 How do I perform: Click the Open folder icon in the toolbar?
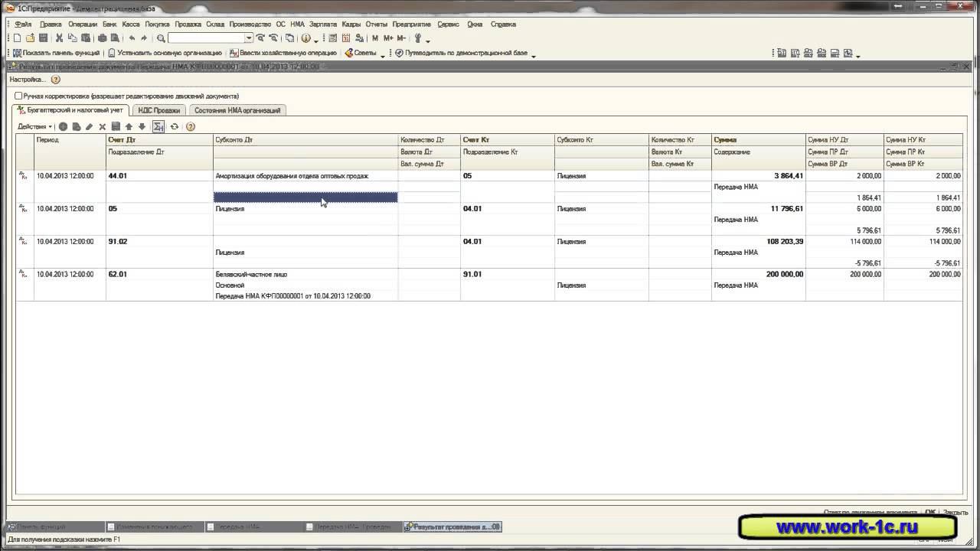click(30, 38)
